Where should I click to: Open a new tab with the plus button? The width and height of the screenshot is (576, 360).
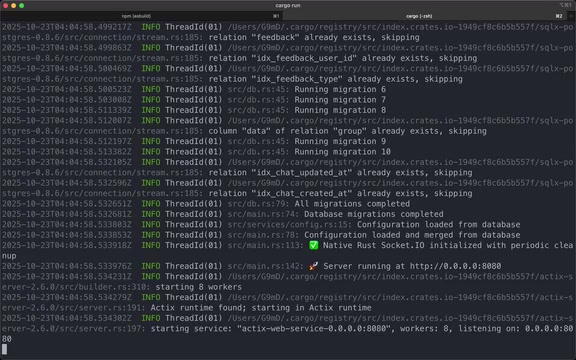click(570, 16)
